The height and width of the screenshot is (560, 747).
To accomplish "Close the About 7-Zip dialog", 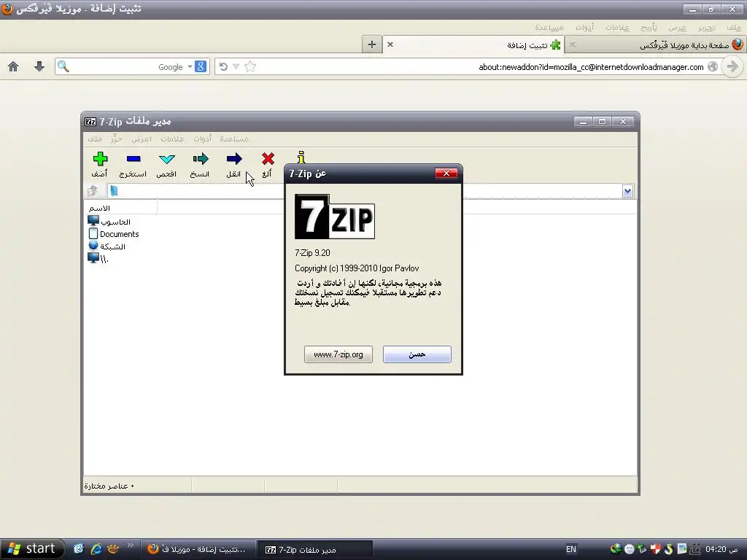I will point(446,174).
